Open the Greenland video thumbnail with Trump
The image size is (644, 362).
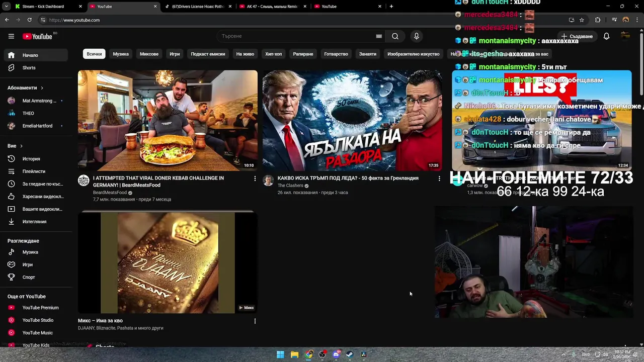352,121
